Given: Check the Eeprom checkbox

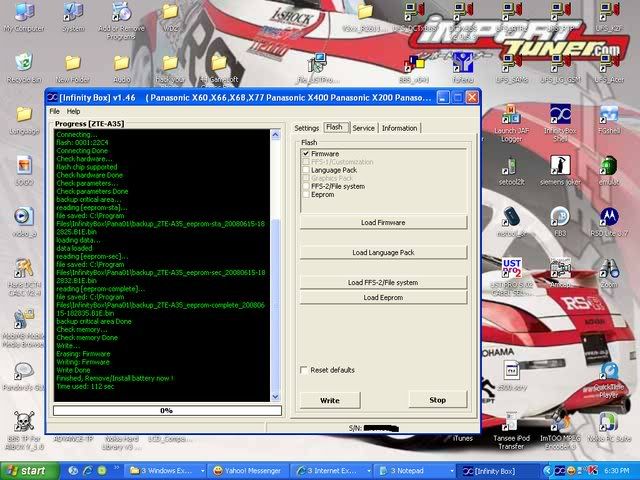Looking at the screenshot, I should (306, 195).
